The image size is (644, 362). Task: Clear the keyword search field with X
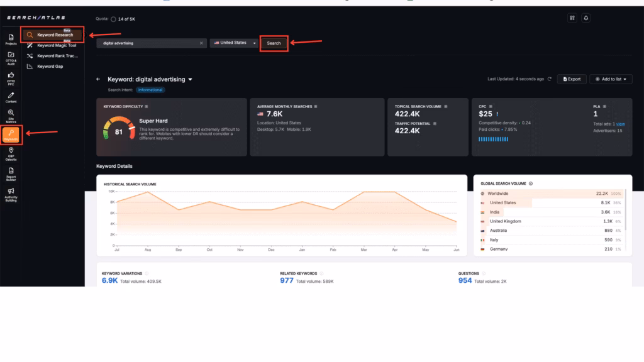(x=201, y=43)
